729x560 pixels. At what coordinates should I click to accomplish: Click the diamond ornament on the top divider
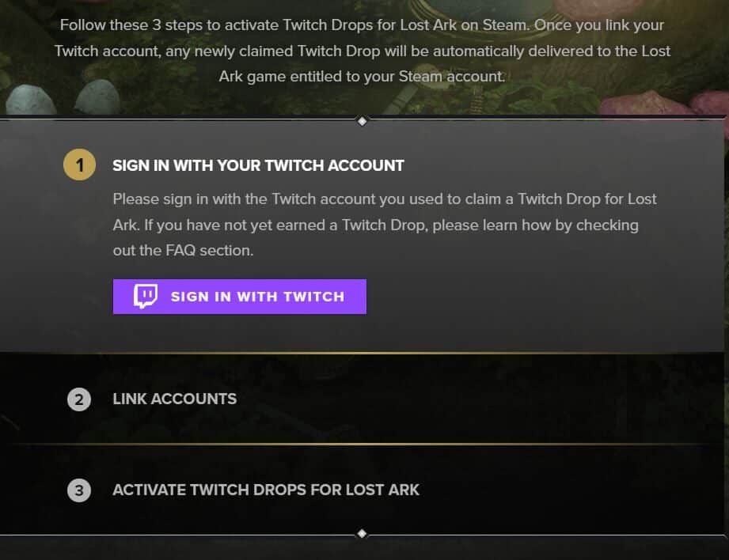(362, 121)
